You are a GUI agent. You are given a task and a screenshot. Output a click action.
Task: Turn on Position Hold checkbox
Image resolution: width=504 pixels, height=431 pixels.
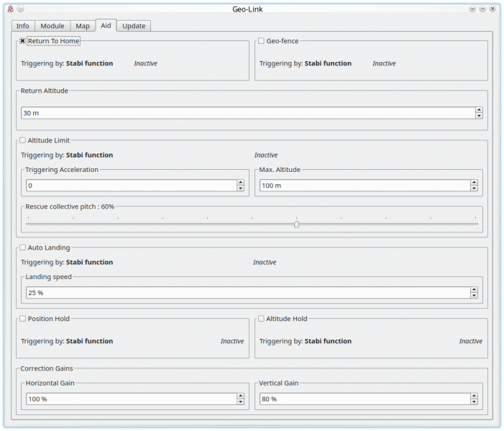coord(23,319)
